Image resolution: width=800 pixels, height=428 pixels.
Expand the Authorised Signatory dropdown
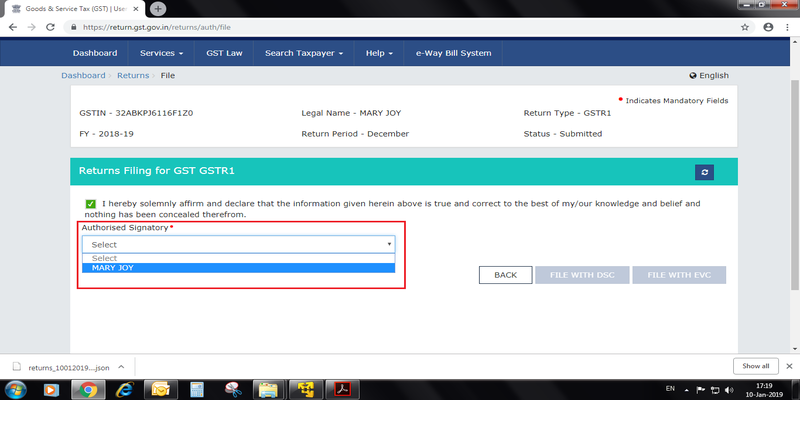(x=238, y=244)
